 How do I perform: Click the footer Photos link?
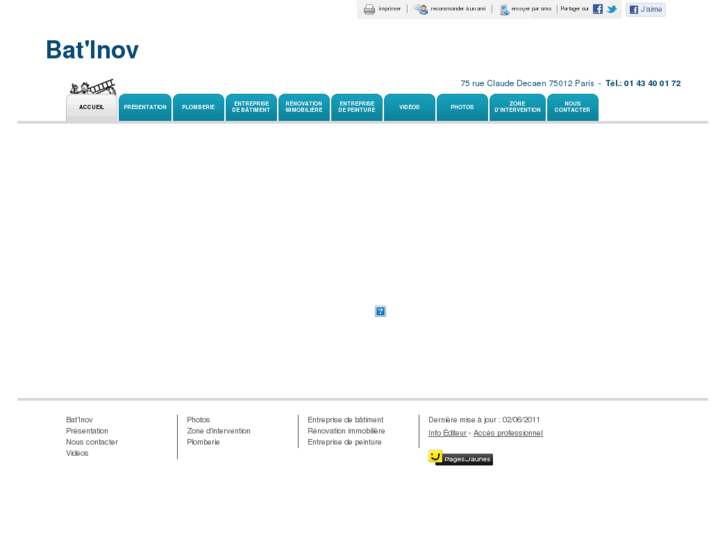point(198,420)
